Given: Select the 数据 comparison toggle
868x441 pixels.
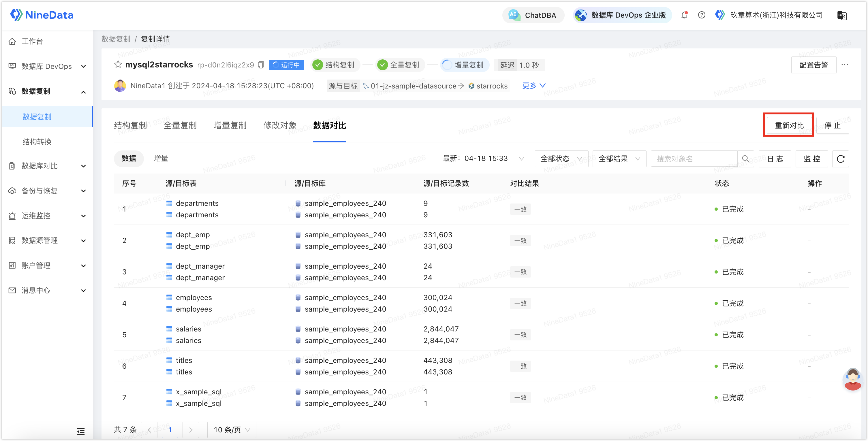Looking at the screenshot, I should click(129, 158).
